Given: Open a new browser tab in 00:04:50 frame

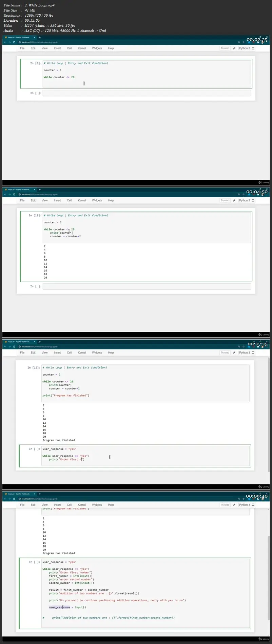Looking at the screenshot, I should (x=40, y=189).
